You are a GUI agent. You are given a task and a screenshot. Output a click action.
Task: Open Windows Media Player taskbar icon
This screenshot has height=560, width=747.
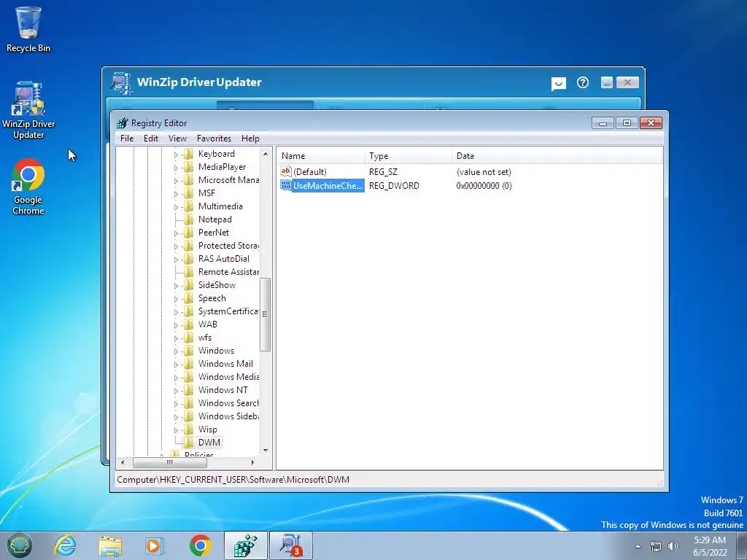[x=155, y=545]
